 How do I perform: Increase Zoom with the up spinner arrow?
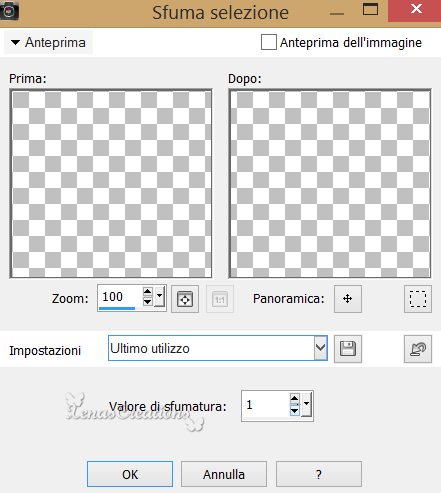147,292
